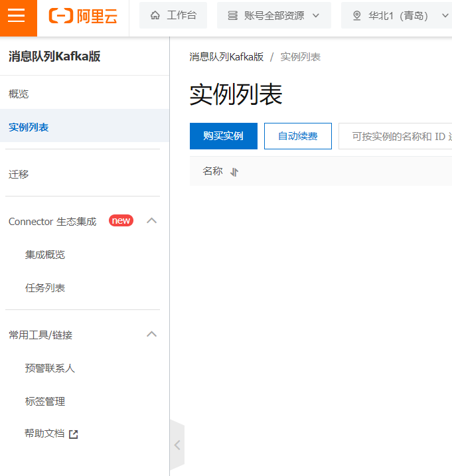Screen dimensions: 452x476
Task: Click the 实例列表 breadcrumb text
Action: click(x=300, y=57)
